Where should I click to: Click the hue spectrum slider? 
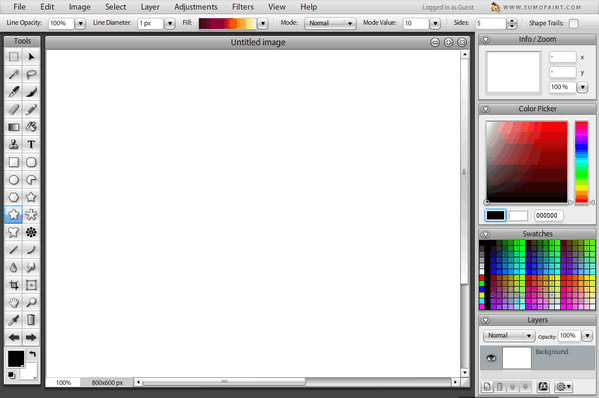tap(581, 162)
